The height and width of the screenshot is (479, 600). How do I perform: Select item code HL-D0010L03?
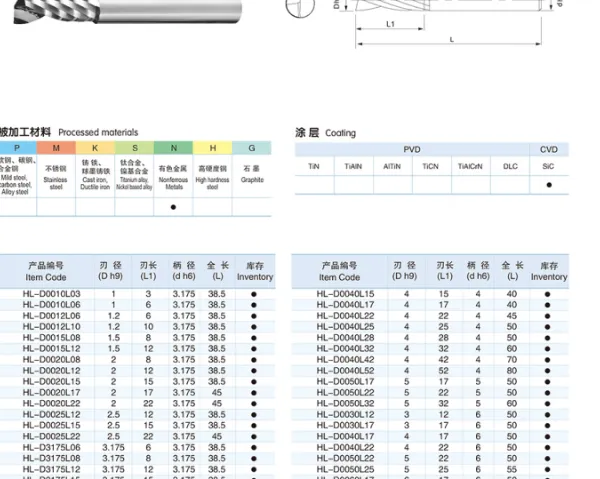coord(52,294)
